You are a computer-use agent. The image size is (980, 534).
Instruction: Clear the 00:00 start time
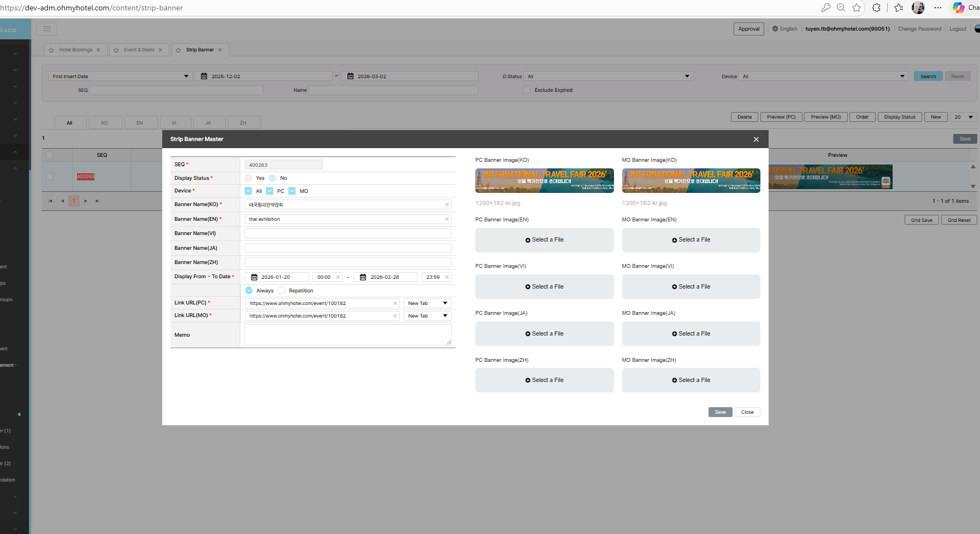(x=338, y=277)
